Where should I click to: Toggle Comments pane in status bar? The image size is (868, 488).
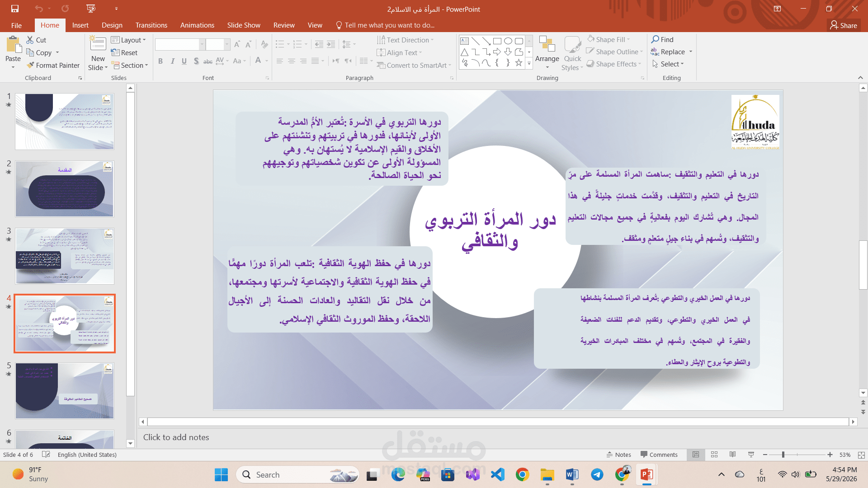point(659,455)
